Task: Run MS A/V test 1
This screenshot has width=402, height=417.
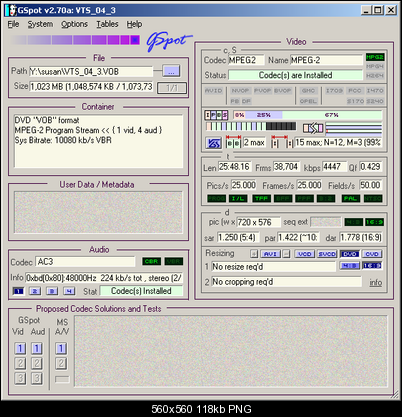Action: pos(61,349)
